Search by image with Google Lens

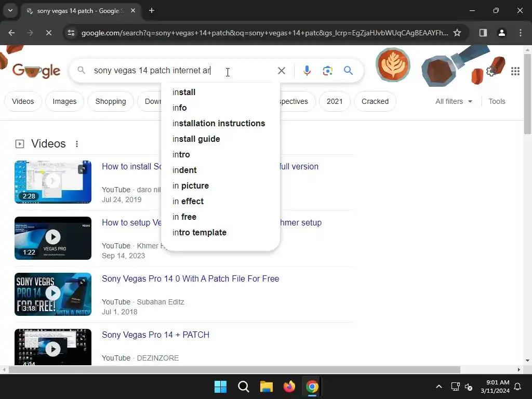click(327, 71)
